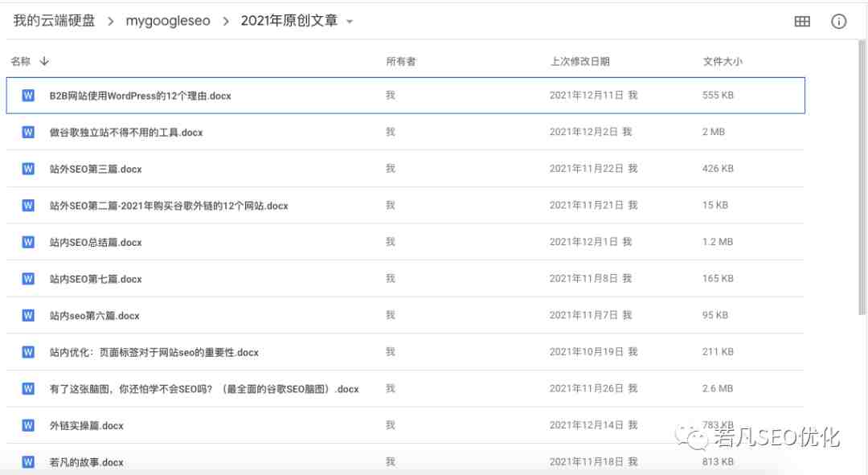The width and height of the screenshot is (868, 475).
Task: Select file B2B网站使用WordPress的12个理由.docx
Action: pyautogui.click(x=140, y=96)
